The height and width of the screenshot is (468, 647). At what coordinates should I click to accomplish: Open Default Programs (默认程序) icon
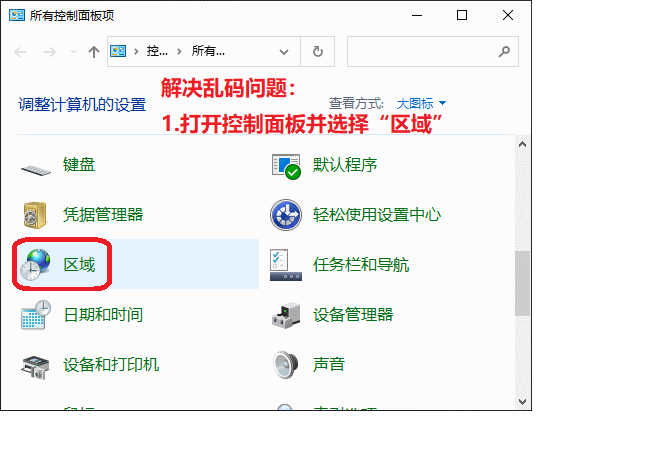tap(286, 165)
